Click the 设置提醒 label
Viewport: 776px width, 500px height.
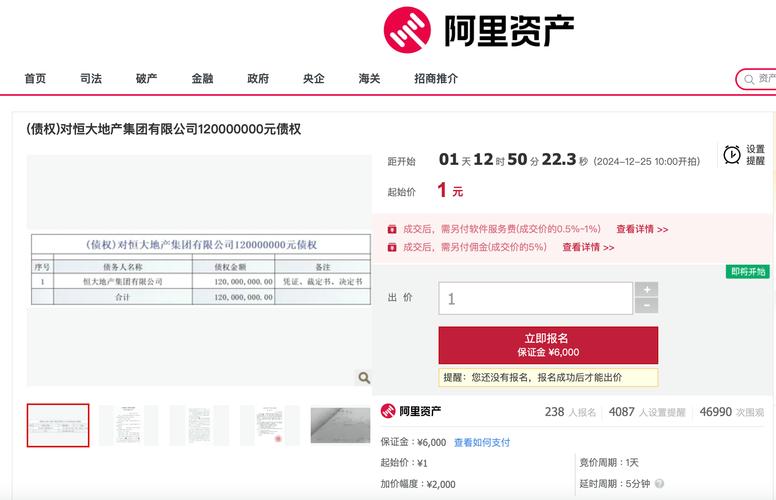click(756, 155)
